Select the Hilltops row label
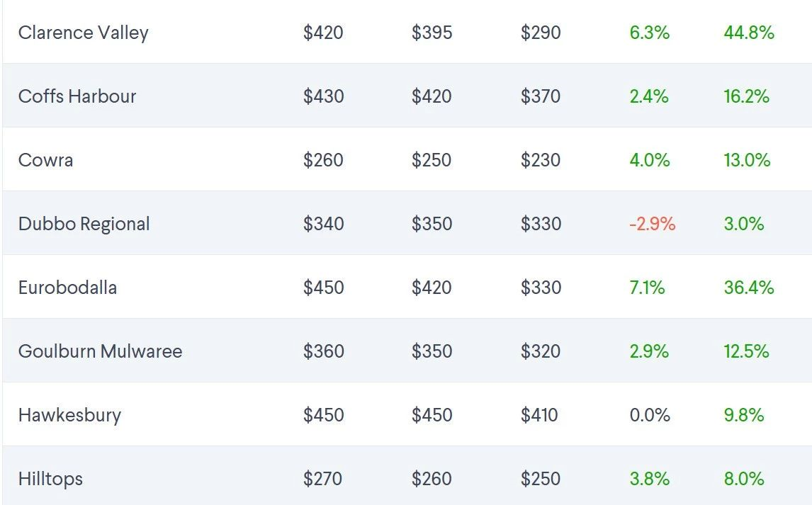812x505 pixels. 50,479
